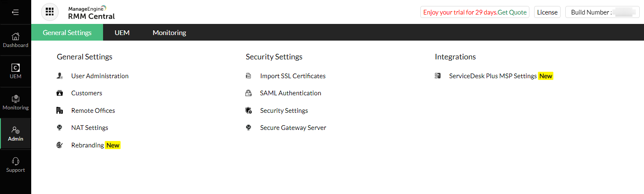
Task: Switch to the Monitoring tab
Action: click(169, 32)
